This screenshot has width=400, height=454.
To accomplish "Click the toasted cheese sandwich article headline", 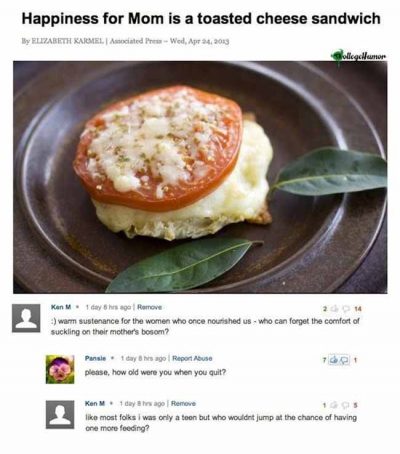I will click(x=201, y=19).
